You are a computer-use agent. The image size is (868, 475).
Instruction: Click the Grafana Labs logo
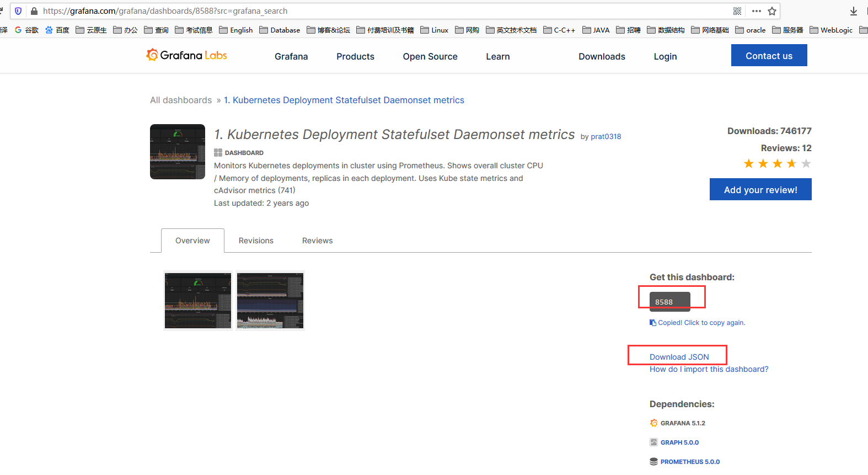tap(186, 55)
